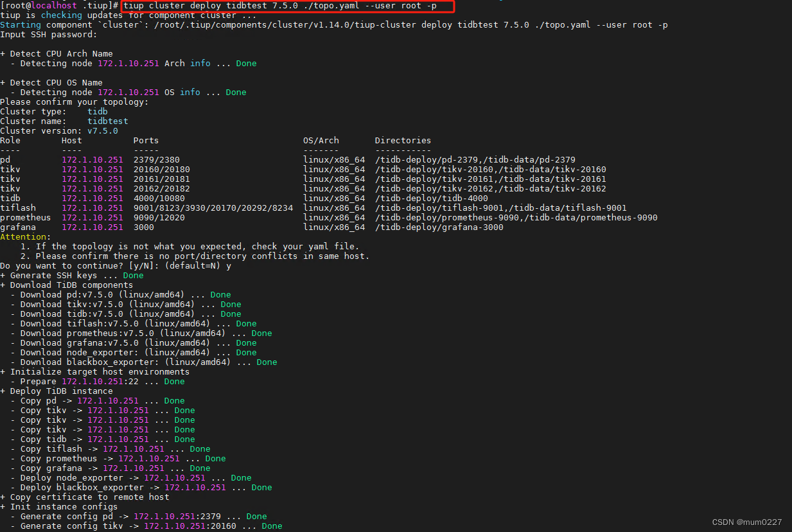Click ports '20162/20182' for tikv
Image resolution: width=792 pixels, height=532 pixels.
point(162,189)
